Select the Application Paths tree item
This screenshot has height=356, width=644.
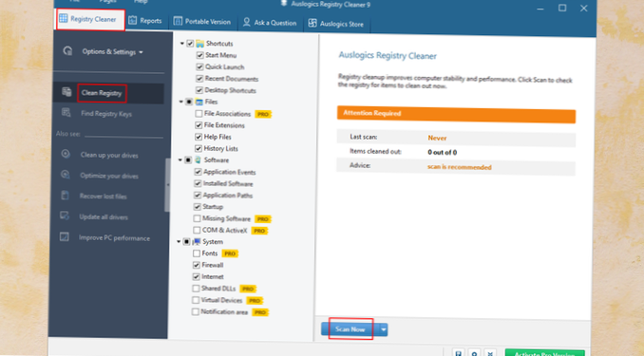pyautogui.click(x=228, y=195)
